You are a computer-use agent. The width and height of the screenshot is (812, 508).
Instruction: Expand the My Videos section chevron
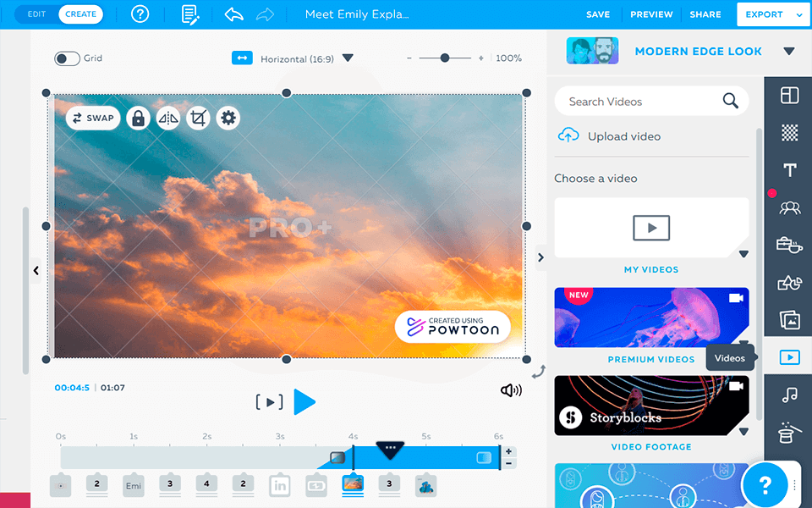pyautogui.click(x=744, y=253)
